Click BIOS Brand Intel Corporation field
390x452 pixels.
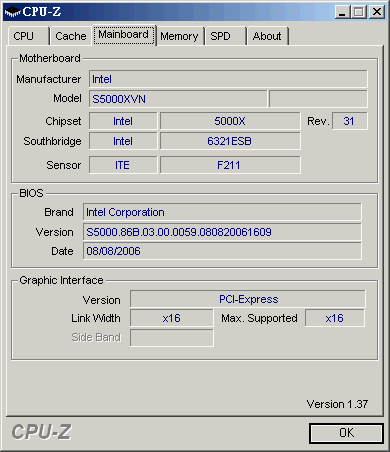point(222,212)
